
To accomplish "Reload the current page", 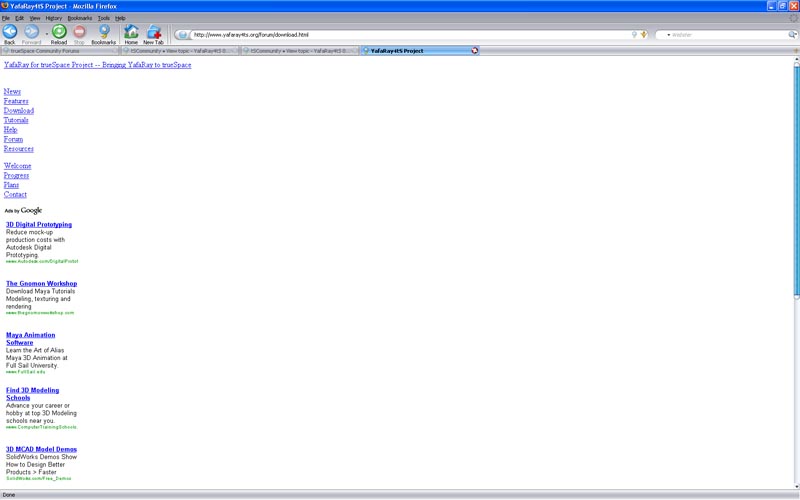I will click(x=59, y=34).
